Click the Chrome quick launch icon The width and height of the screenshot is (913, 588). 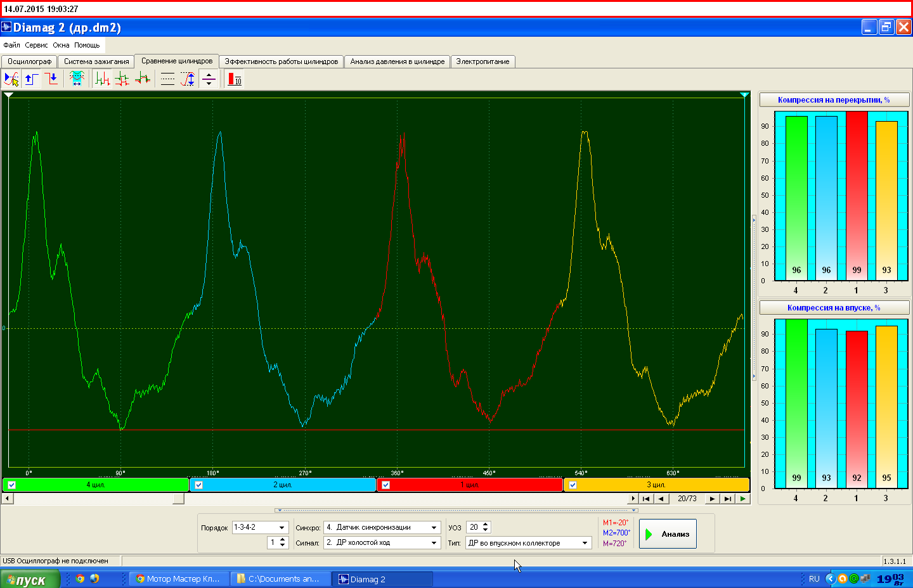click(80, 578)
